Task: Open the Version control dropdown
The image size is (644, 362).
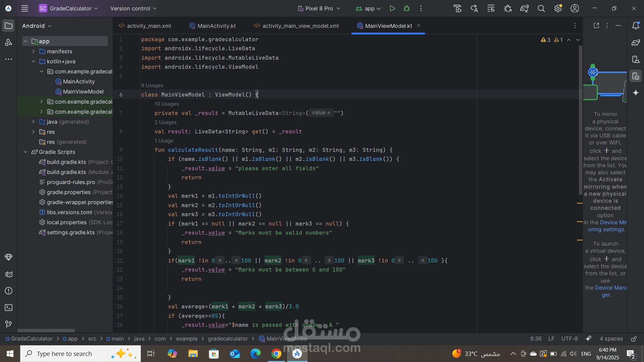Action: click(133, 8)
